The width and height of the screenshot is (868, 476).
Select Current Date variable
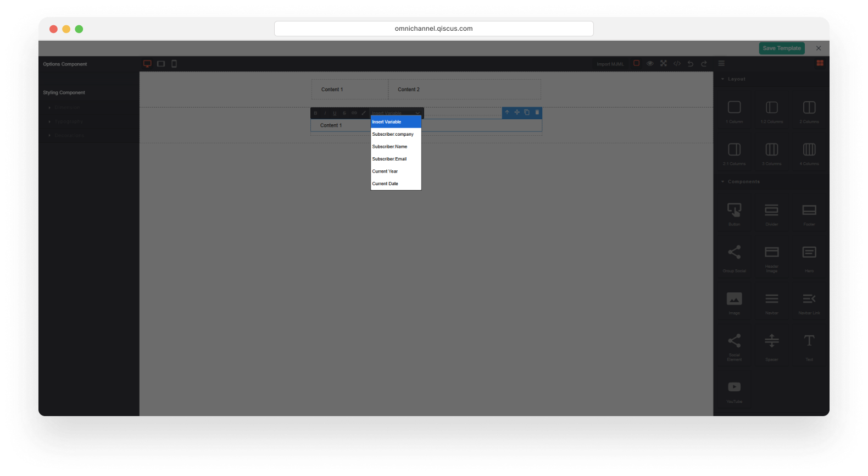[x=396, y=184]
